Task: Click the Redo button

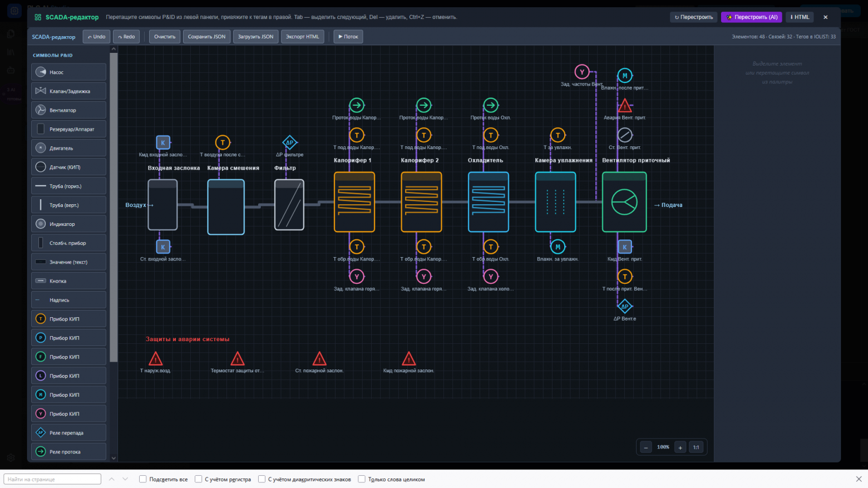Action: (x=126, y=37)
